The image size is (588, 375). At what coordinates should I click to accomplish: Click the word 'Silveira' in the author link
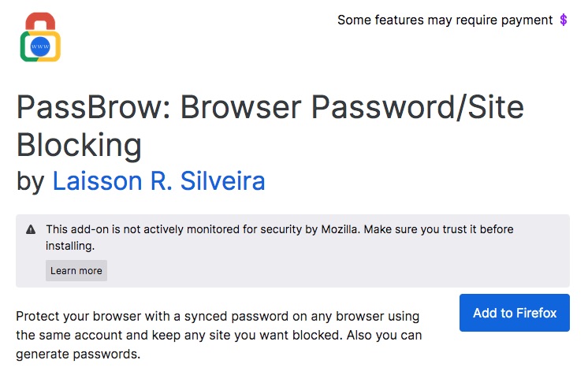(223, 180)
